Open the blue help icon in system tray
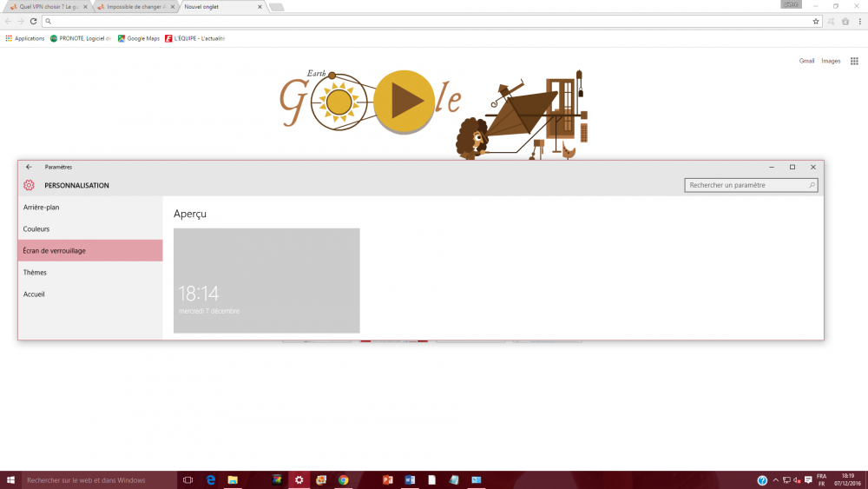Viewport: 868px width, 489px height. (762, 480)
